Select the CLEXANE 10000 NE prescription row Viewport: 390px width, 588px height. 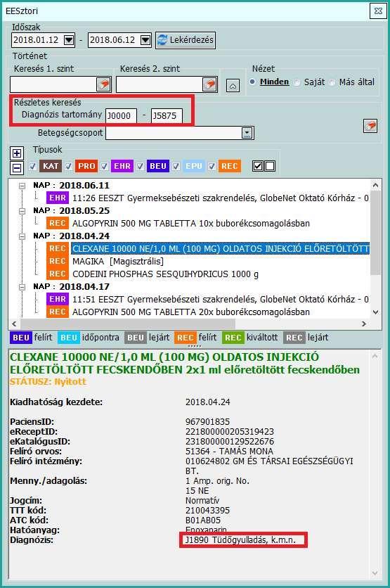[221, 248]
